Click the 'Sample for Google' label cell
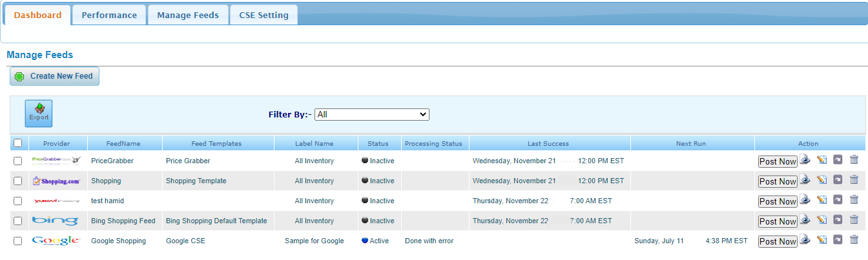Image resolution: width=868 pixels, height=260 pixels. point(315,241)
